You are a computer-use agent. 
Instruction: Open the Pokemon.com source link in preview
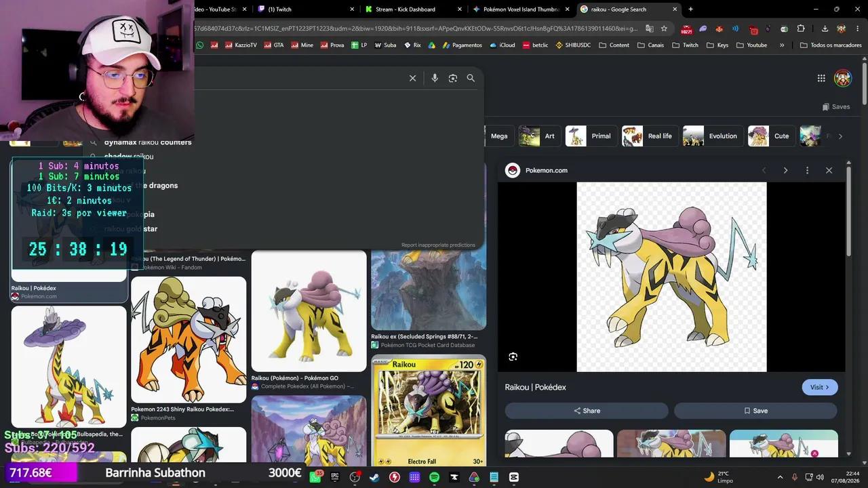[547, 170]
